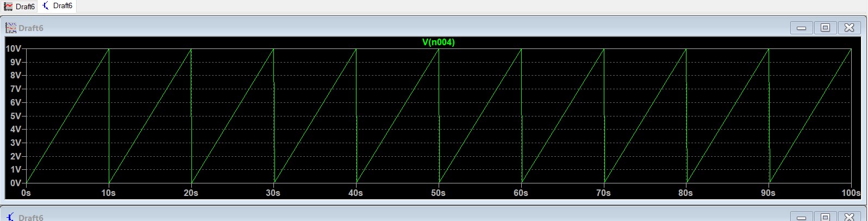
Task: Click the 10V label on the vertical axis
Action: coord(14,49)
